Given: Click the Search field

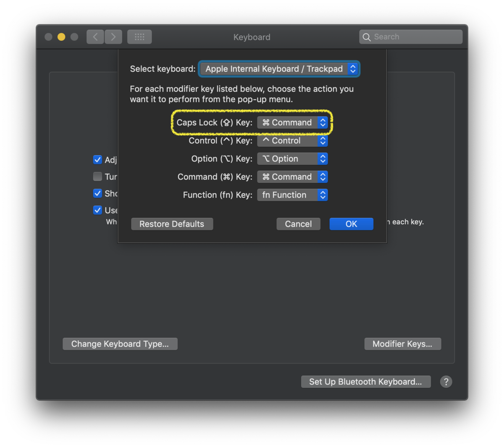Looking at the screenshot, I should coord(411,37).
